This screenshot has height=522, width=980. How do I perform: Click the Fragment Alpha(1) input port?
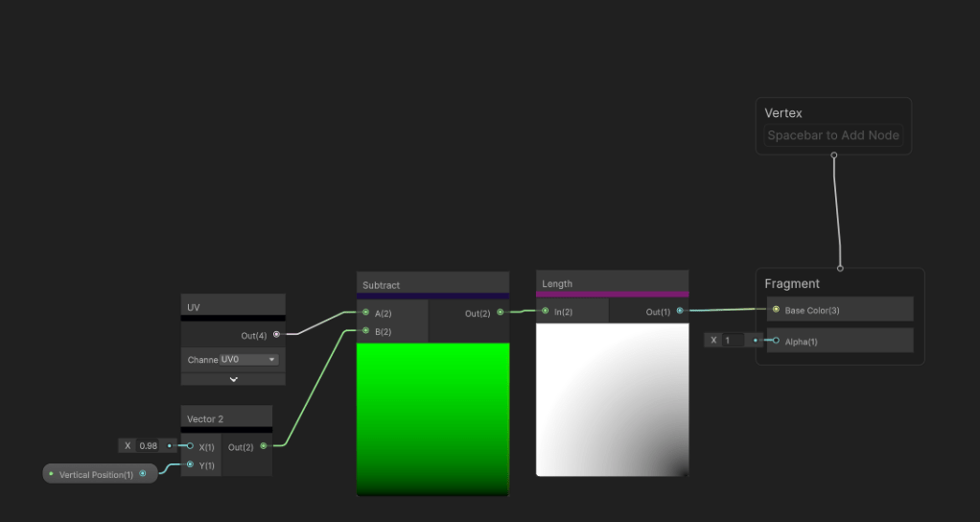776,341
